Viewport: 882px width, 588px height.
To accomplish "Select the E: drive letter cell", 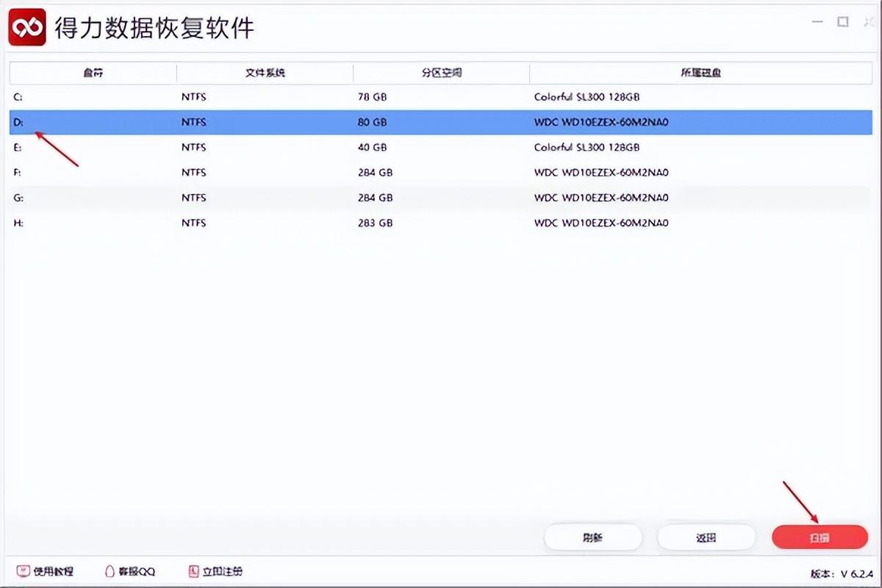I will pyautogui.click(x=19, y=148).
